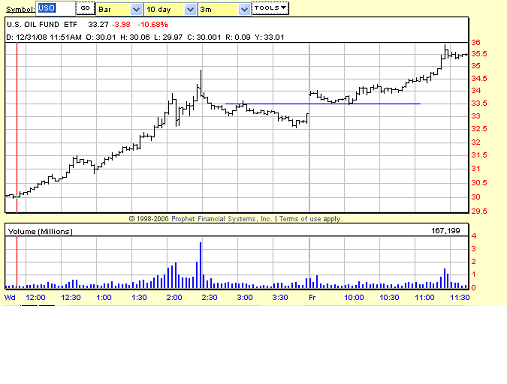This screenshot has width=507, height=384.
Task: Click the Volume (Millions) panel header
Action: coord(40,231)
